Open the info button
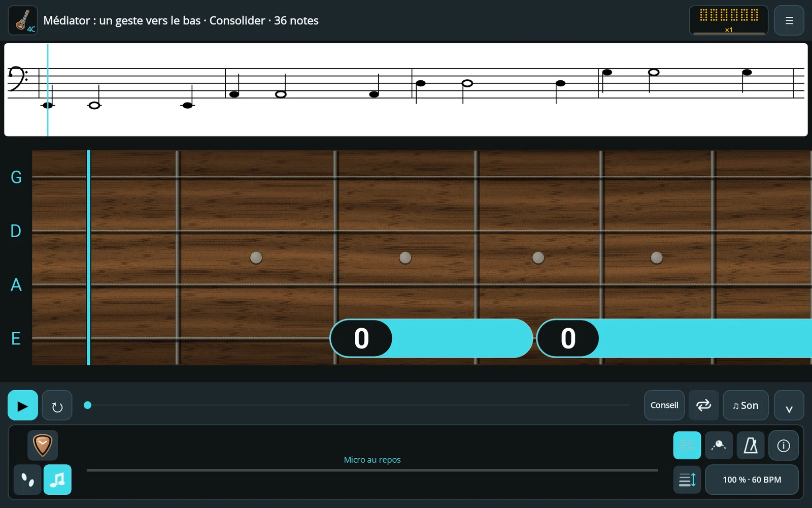The height and width of the screenshot is (508, 812). pyautogui.click(x=784, y=446)
